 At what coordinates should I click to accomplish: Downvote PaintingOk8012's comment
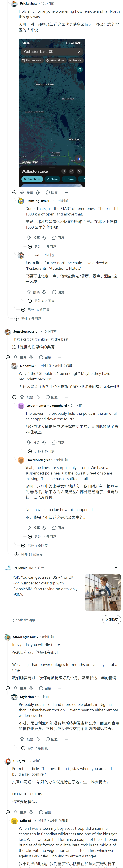click(x=44, y=238)
